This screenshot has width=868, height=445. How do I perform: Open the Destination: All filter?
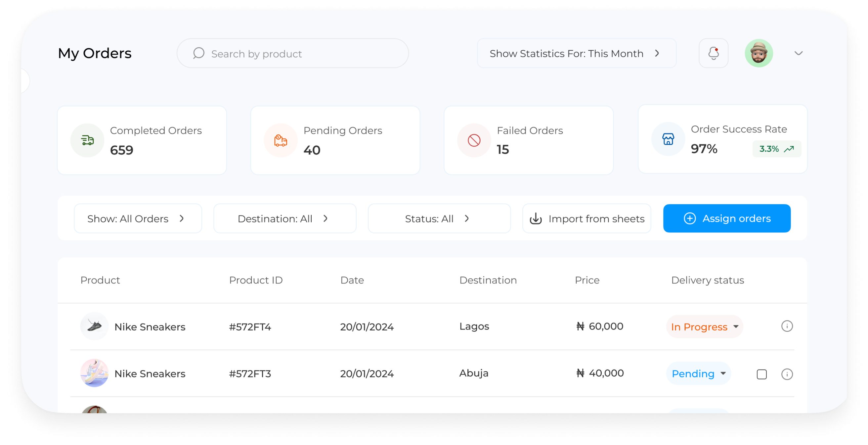285,218
